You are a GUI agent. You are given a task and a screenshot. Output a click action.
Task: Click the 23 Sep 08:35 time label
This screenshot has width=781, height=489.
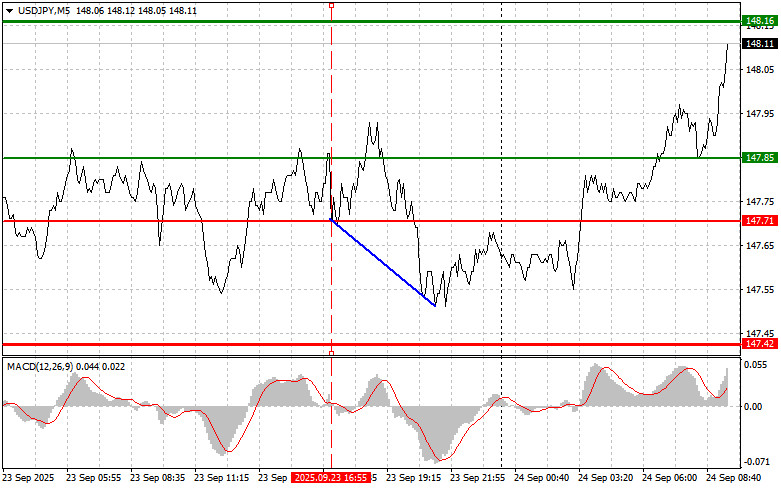pos(157,478)
